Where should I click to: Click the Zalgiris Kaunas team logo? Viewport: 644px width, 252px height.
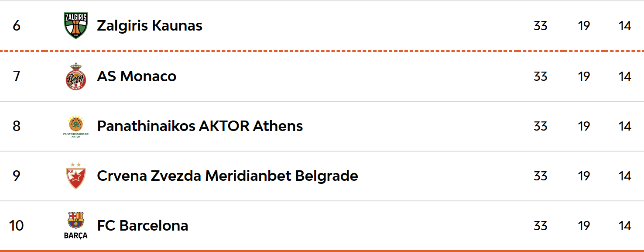pyautogui.click(x=76, y=26)
